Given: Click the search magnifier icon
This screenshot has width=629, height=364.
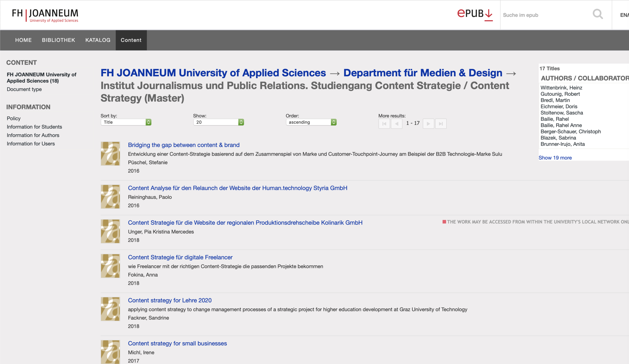Looking at the screenshot, I should [x=598, y=14].
